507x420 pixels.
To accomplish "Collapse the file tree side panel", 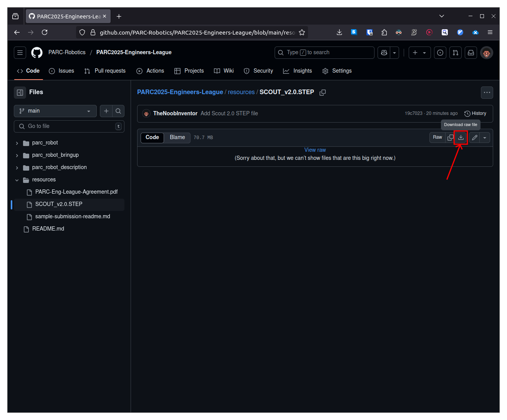I will [x=20, y=92].
